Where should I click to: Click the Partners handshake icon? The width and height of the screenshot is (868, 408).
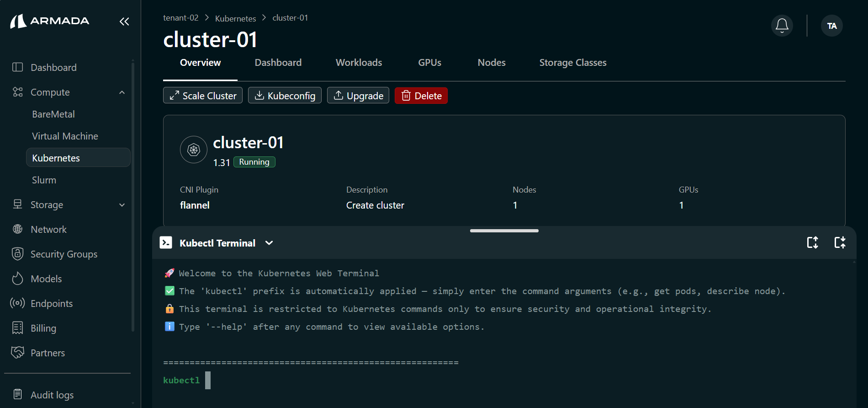click(17, 352)
